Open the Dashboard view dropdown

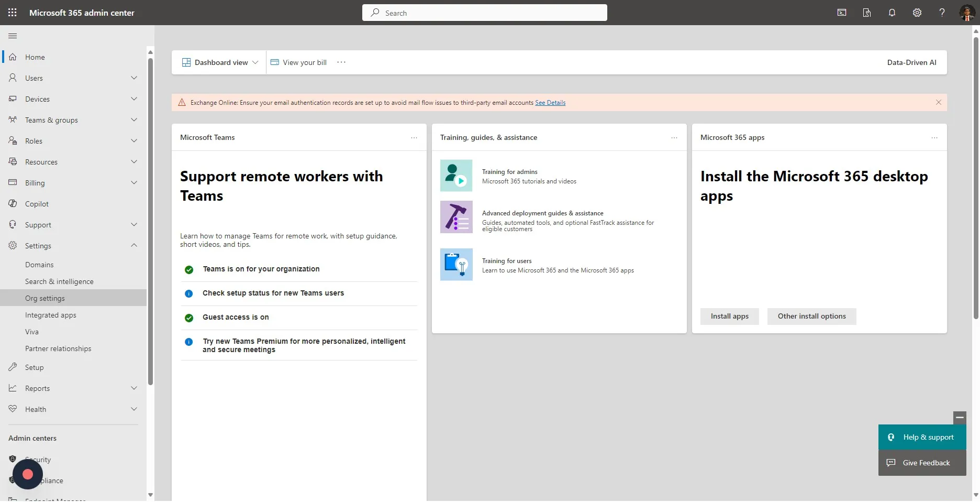[220, 62]
